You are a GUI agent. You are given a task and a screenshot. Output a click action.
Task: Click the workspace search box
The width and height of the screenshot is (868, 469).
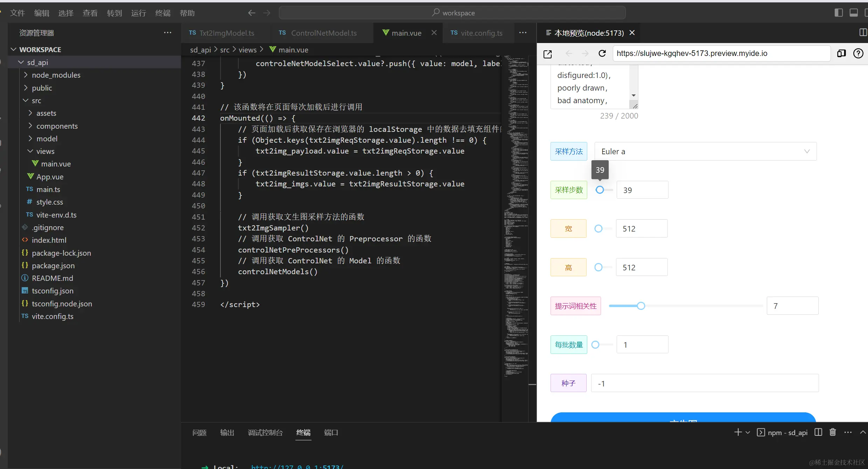(452, 13)
